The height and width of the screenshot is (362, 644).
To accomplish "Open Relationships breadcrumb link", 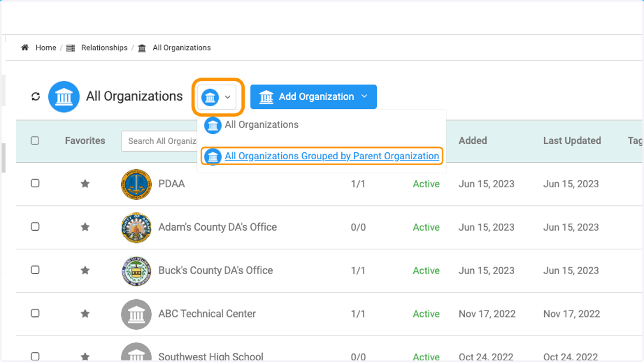I will pyautogui.click(x=104, y=48).
